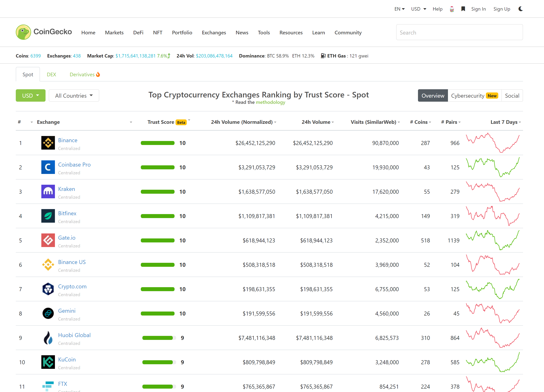Click the Binance exchange logo
544x392 pixels.
pos(48,143)
